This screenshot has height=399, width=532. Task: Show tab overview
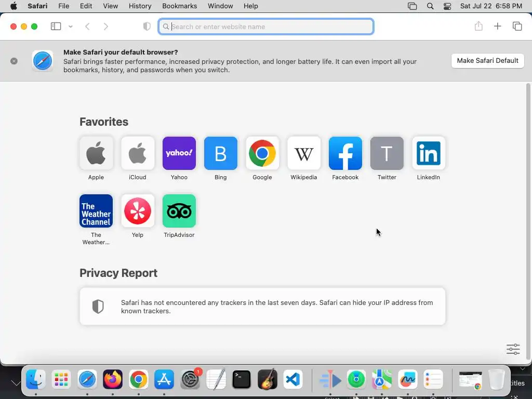click(517, 26)
